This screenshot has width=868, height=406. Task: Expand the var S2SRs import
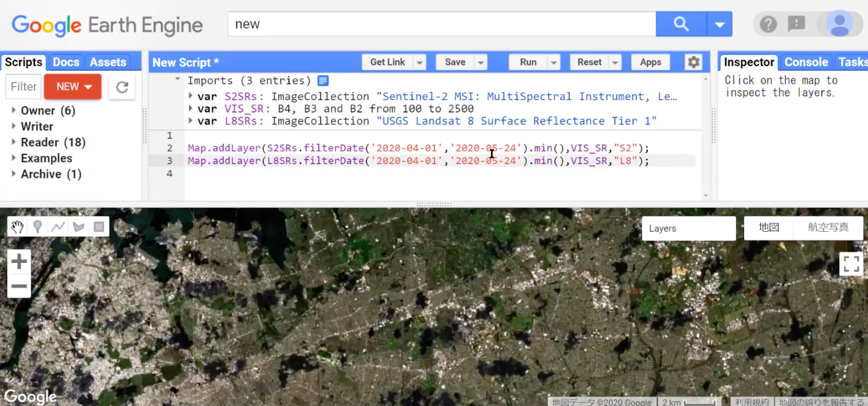pyautogui.click(x=191, y=97)
